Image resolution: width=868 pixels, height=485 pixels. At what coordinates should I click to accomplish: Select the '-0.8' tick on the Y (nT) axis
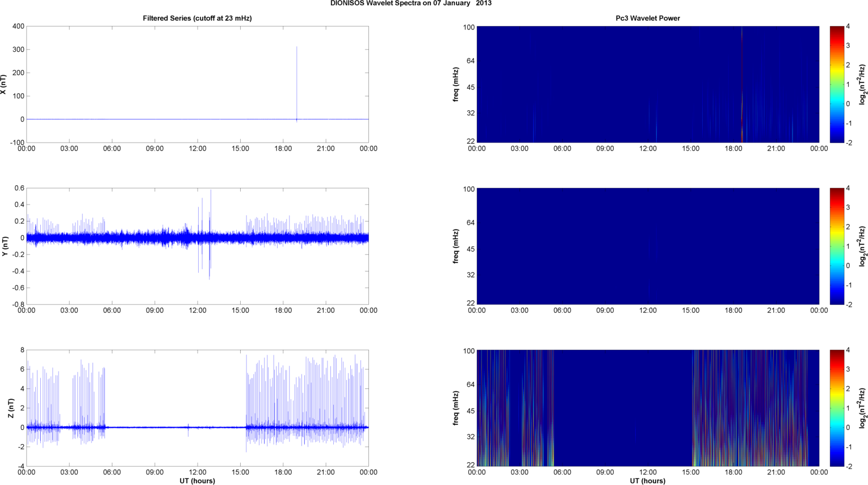(18, 304)
